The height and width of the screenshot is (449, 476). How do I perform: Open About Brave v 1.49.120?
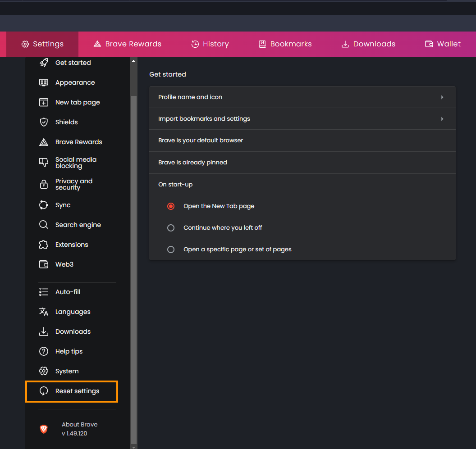(79, 429)
